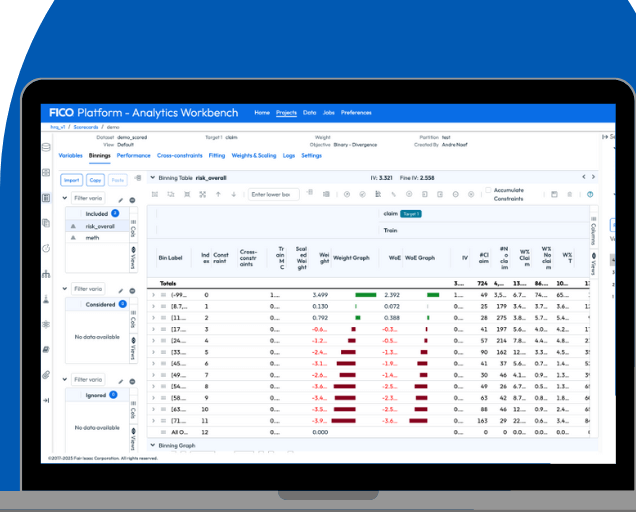
Task: Click minus circle icon for Included list
Action: click(x=132, y=200)
